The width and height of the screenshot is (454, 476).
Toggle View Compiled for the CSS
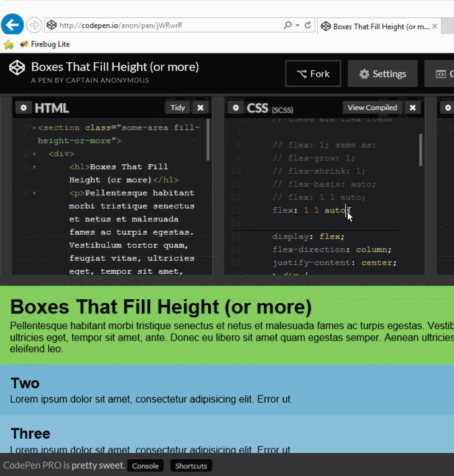pos(372,108)
